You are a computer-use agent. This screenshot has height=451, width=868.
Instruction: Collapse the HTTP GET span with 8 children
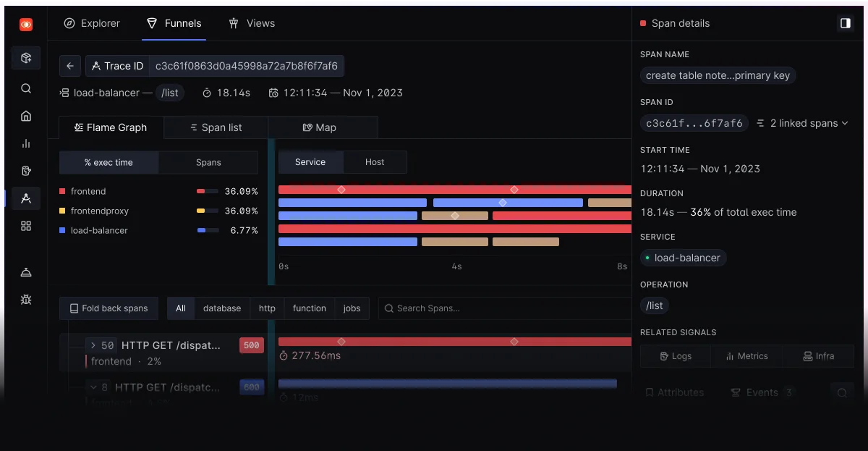tap(93, 387)
